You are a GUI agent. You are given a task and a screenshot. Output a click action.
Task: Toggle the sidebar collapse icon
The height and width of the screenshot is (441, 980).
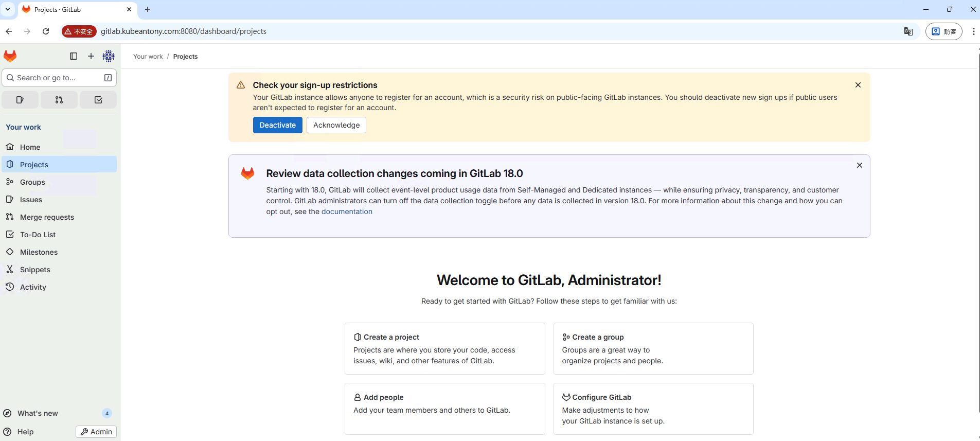pos(74,56)
